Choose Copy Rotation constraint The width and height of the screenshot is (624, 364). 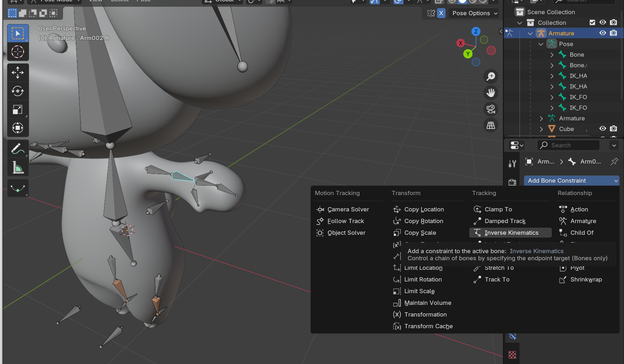point(424,221)
